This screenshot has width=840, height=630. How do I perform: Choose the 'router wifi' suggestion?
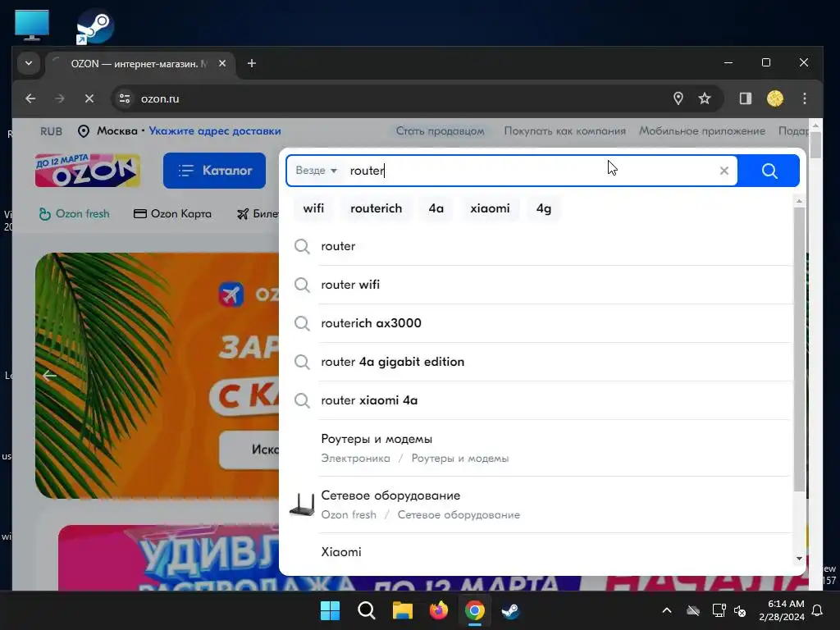click(x=541, y=285)
